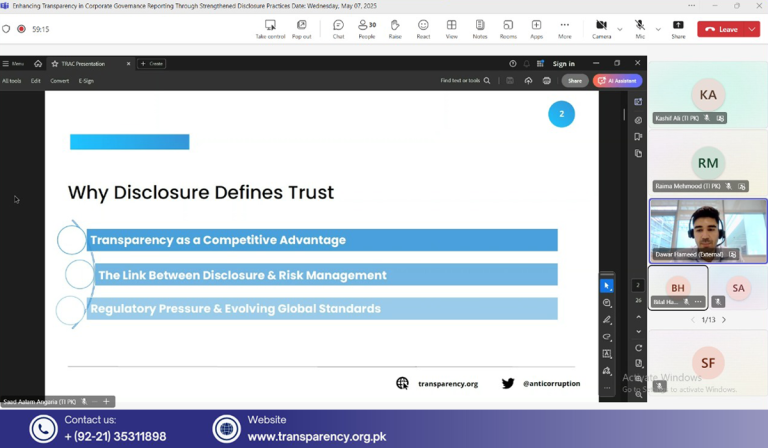Raise your hand in the meeting

(x=395, y=29)
